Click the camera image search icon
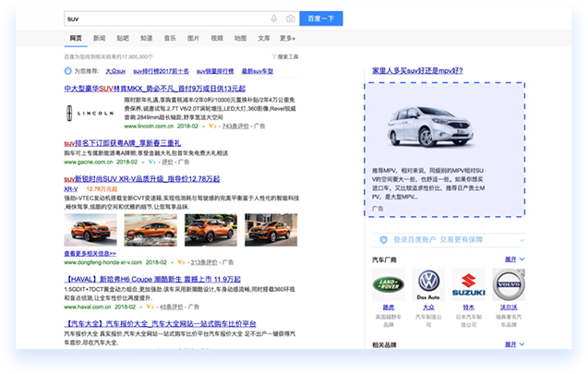The image size is (588, 374). point(290,18)
